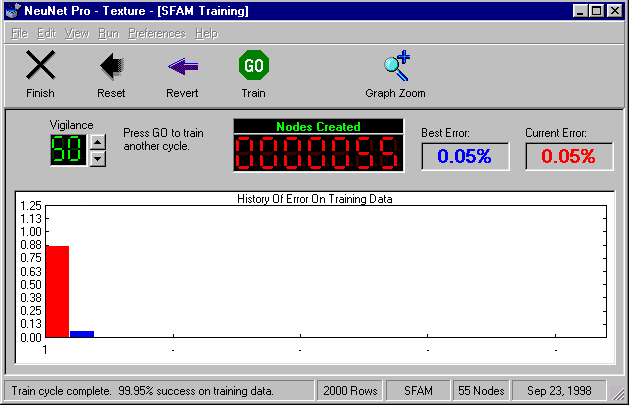Image resolution: width=629 pixels, height=405 pixels.
Task: Increase Vigilance with up arrow
Action: click(97, 143)
